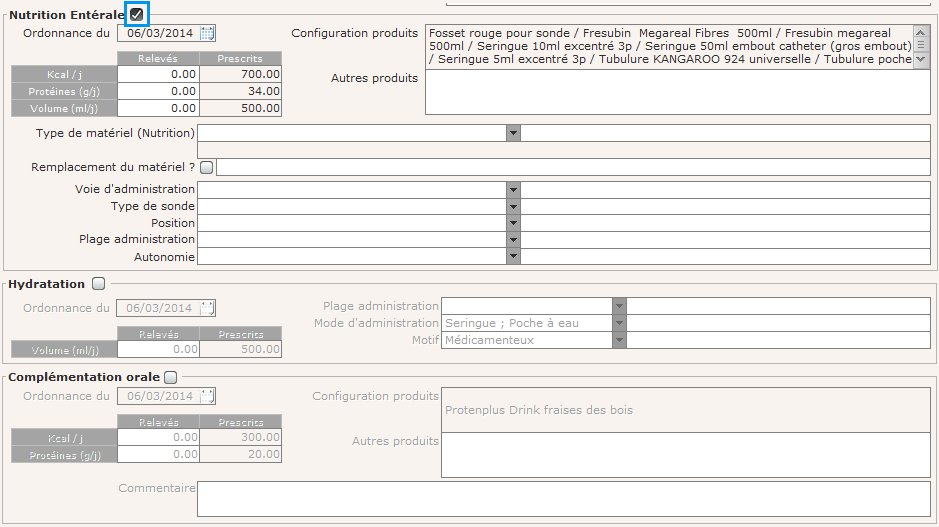Click the Kcal / j Relevés cell in Nutrition Entérale
939x527 pixels.
(159, 74)
